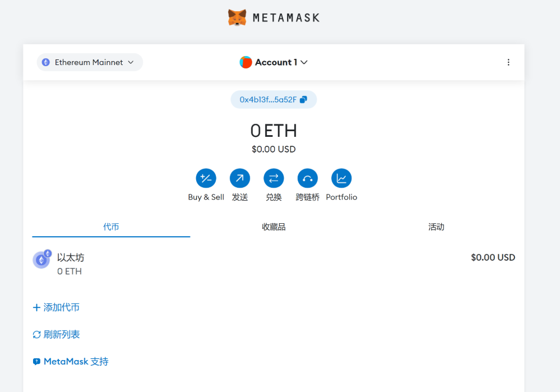560x392 pixels.
Task: Click the 0 ETH amount under 以太坊
Action: coord(70,271)
